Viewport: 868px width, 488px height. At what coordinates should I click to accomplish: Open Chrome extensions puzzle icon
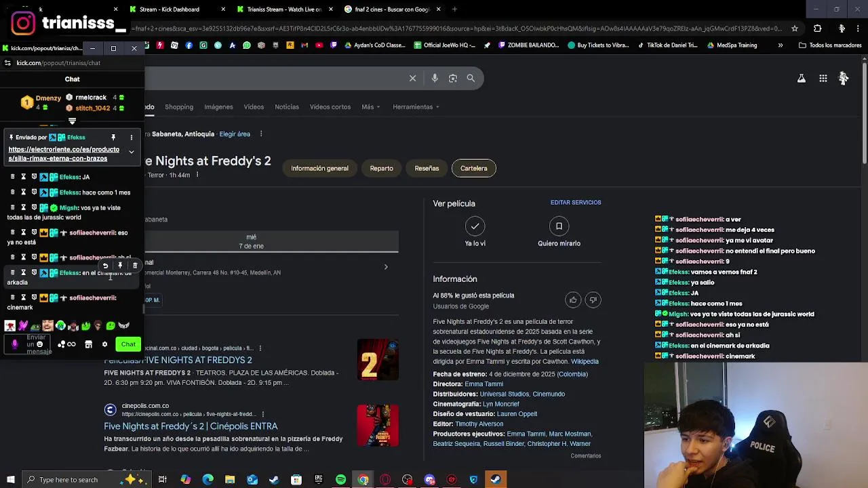(817, 28)
